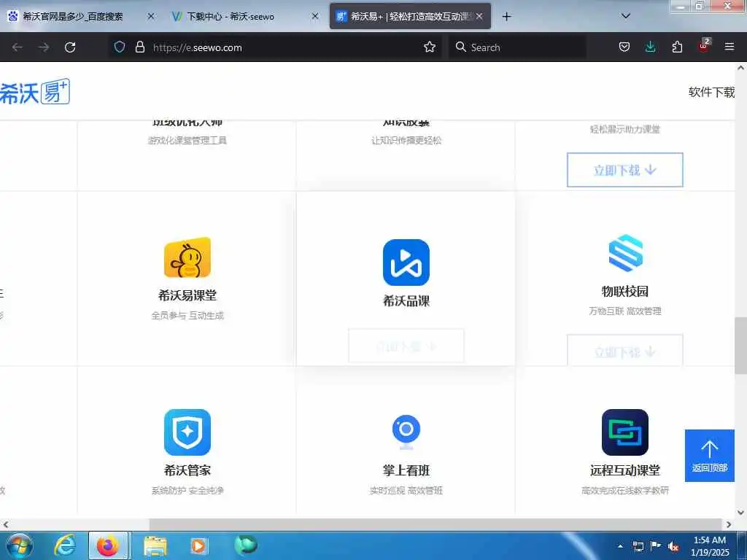The height and width of the screenshot is (560, 747).
Task: Click the network tray icon
Action: coord(638,547)
